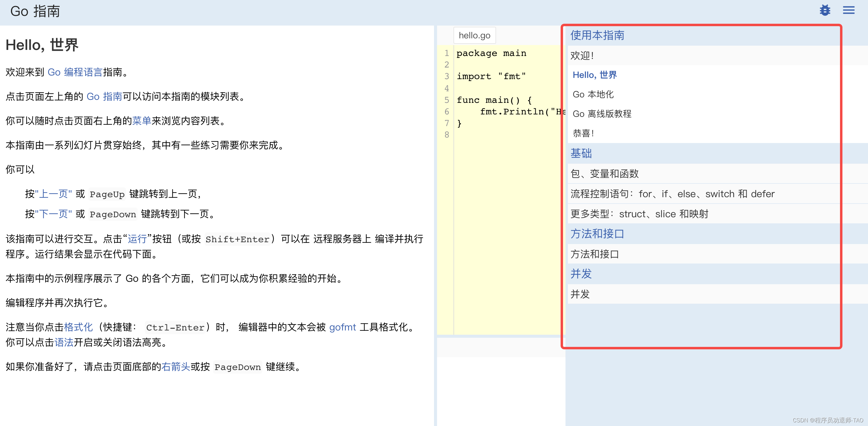Click the 格式化 link
The width and height of the screenshot is (868, 426).
click(x=78, y=327)
